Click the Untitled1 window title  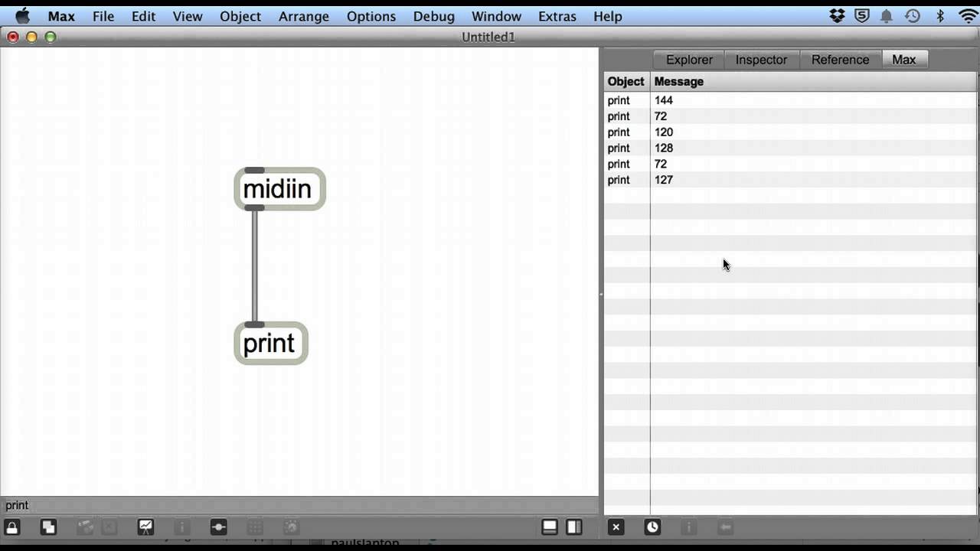point(488,37)
